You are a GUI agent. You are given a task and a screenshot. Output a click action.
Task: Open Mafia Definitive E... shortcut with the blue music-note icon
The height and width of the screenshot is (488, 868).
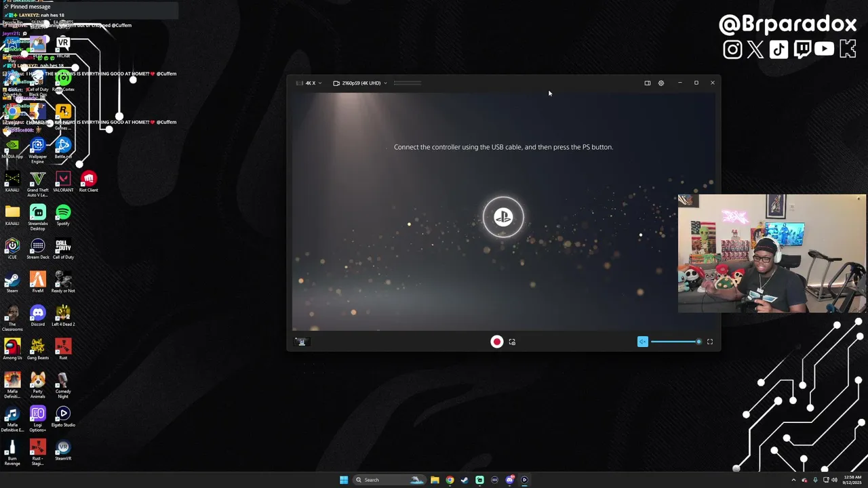coord(12,420)
